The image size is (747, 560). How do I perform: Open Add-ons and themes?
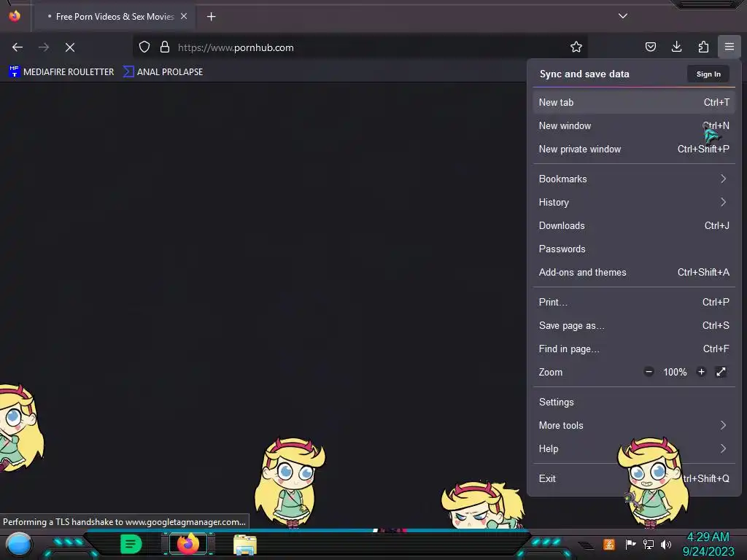(x=634, y=273)
